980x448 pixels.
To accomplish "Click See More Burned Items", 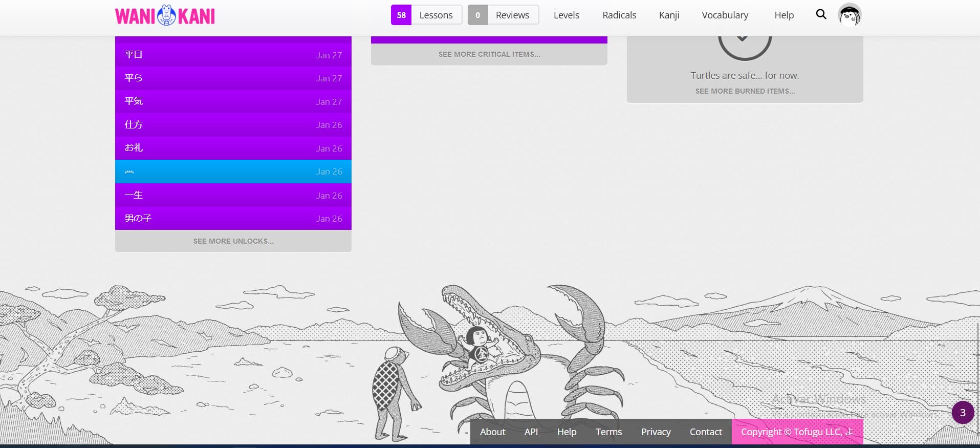I will [x=745, y=91].
